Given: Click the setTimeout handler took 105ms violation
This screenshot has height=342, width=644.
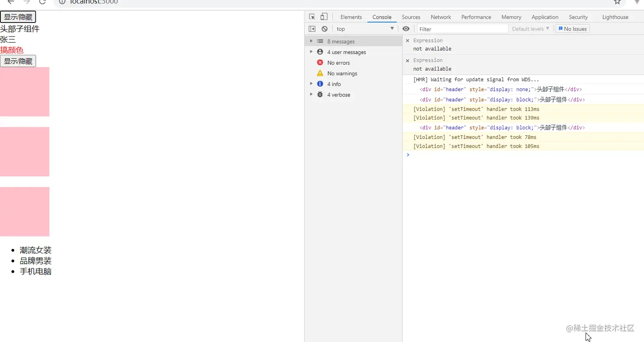Looking at the screenshot, I should 476,146.
